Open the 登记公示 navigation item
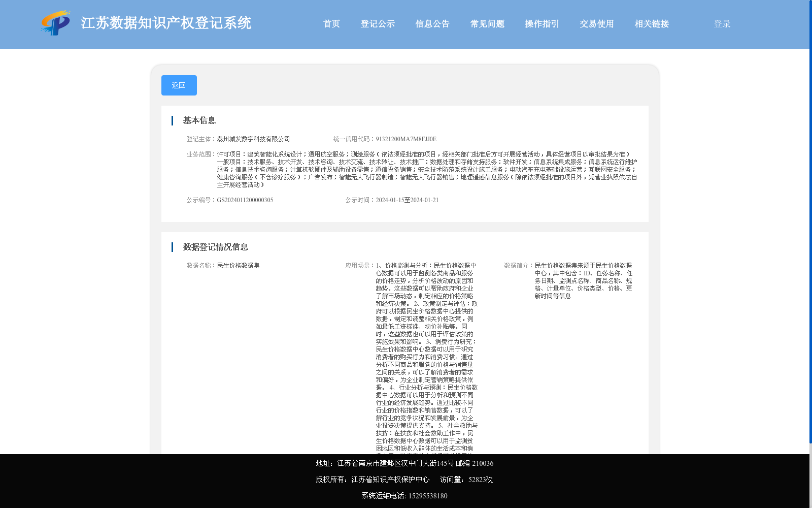 pyautogui.click(x=378, y=23)
